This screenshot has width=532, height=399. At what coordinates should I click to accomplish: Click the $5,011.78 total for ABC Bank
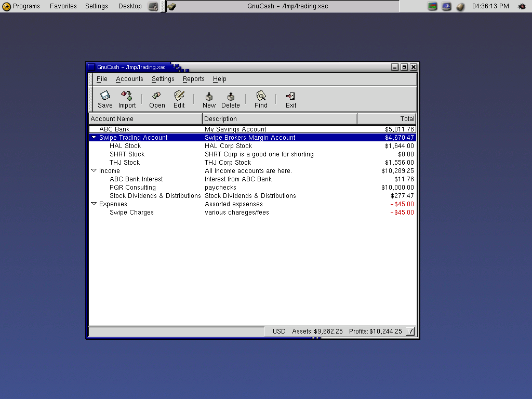[400, 129]
